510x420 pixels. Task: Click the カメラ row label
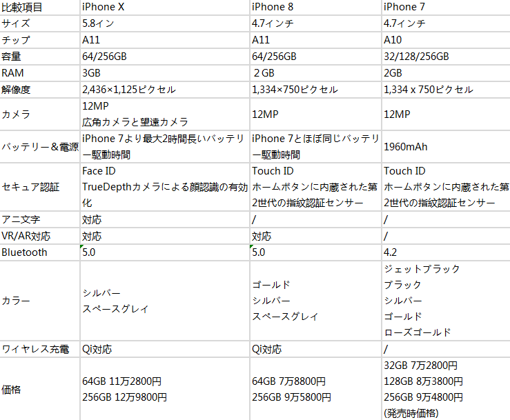39,114
